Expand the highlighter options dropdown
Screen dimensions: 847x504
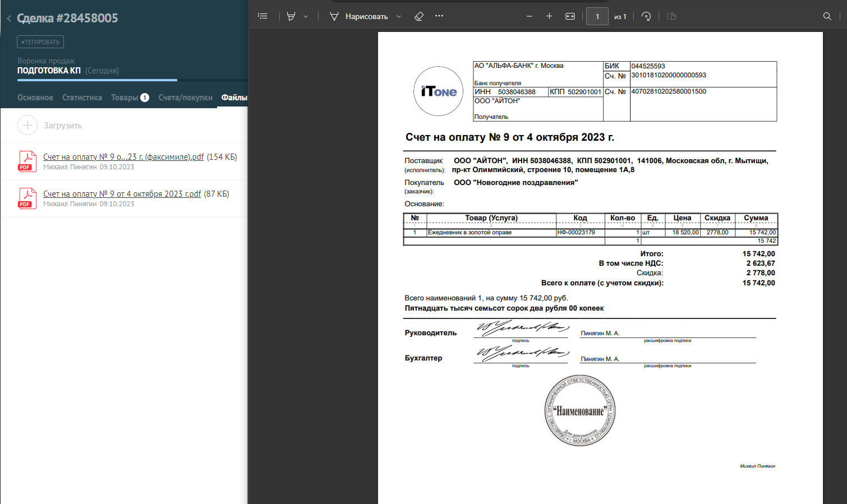(x=306, y=17)
